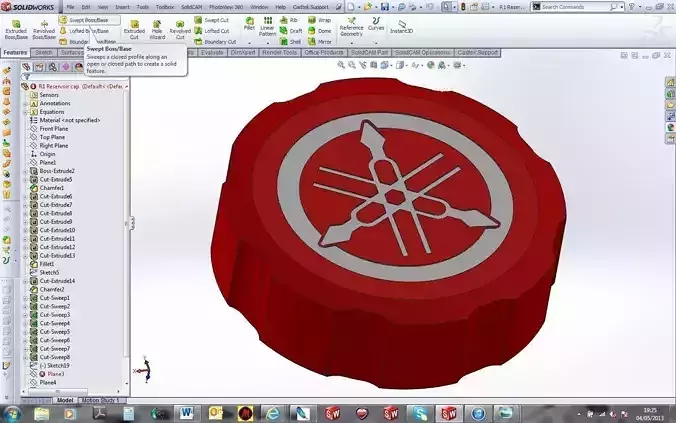Open the Save dropdown arrow
676x423 pixels.
tap(392, 7)
